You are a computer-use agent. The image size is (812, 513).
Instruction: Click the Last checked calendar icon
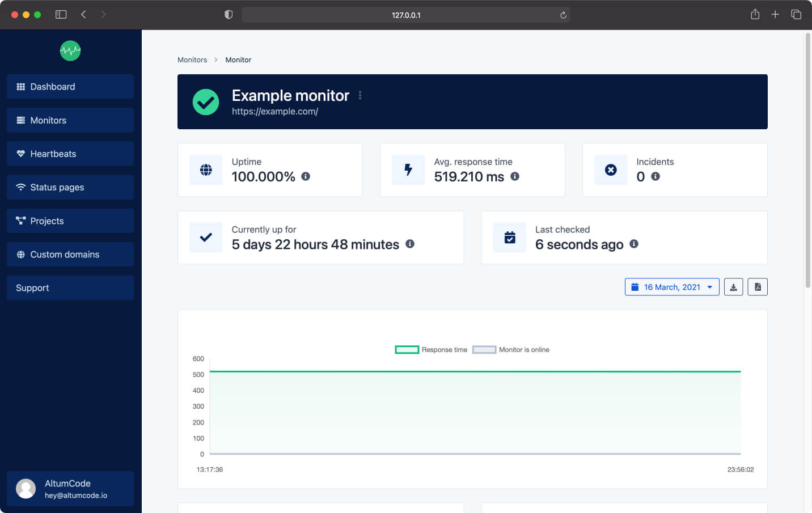point(510,238)
